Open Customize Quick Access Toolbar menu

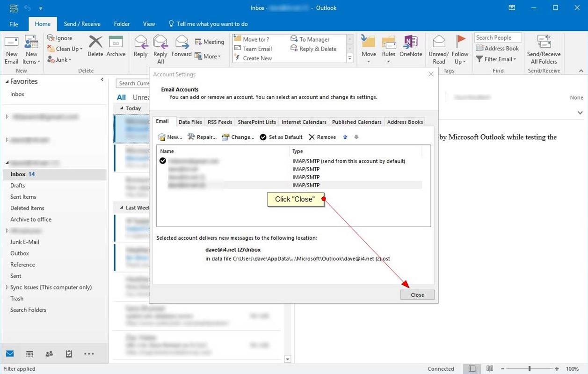pyautogui.click(x=41, y=8)
